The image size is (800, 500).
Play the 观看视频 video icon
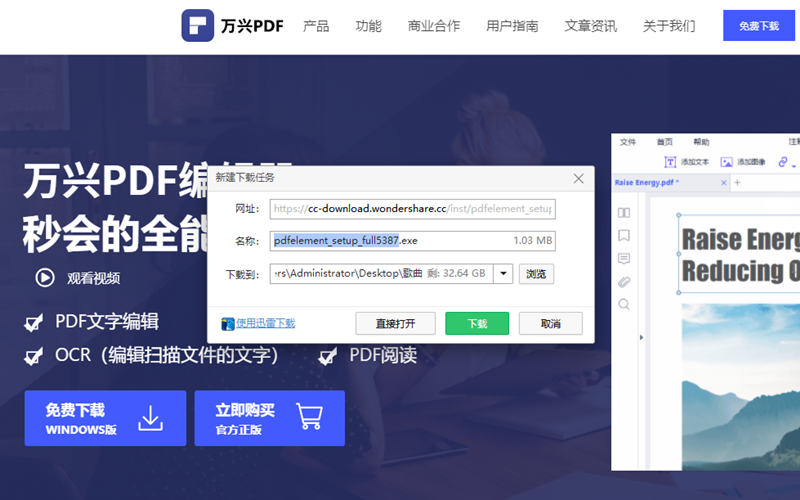[45, 278]
